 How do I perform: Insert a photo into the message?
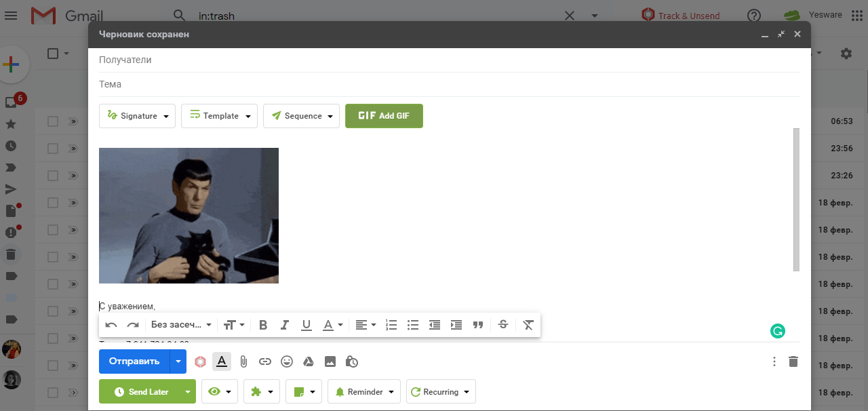(x=330, y=361)
